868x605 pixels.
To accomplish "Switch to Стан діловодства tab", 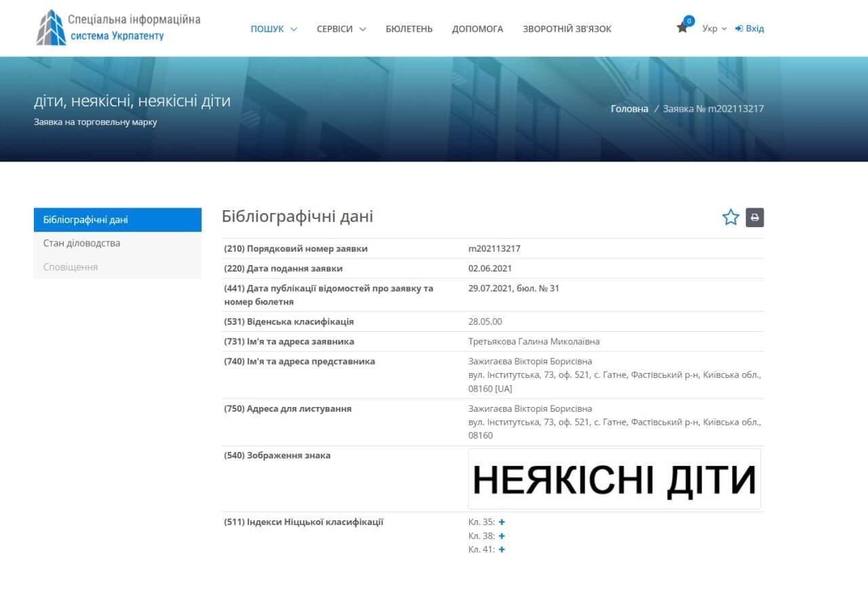I will pos(117,243).
